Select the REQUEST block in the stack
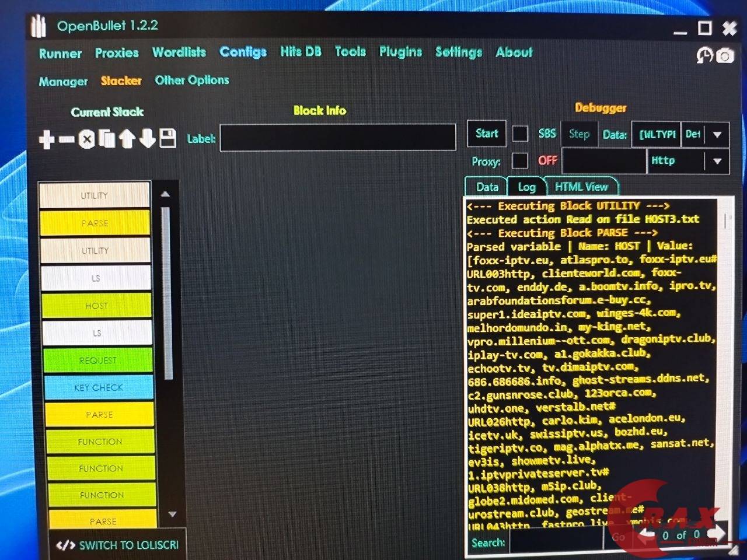The image size is (747, 560). click(x=98, y=360)
